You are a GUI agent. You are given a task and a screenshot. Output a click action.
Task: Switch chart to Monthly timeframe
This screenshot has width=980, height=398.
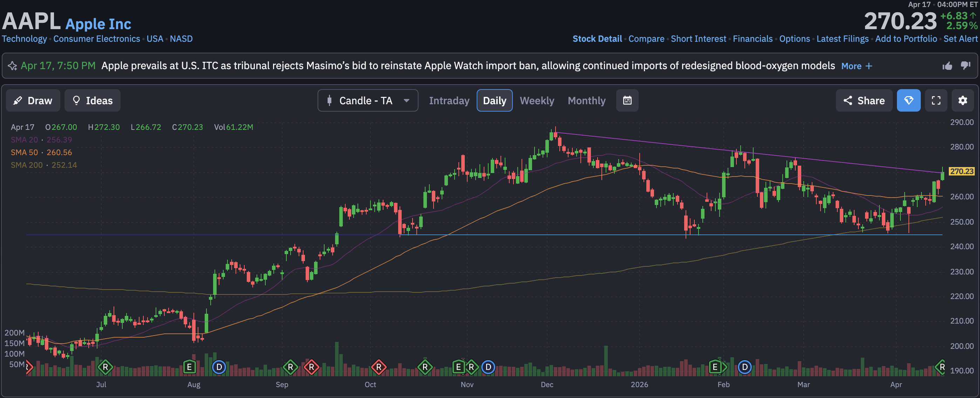[586, 100]
